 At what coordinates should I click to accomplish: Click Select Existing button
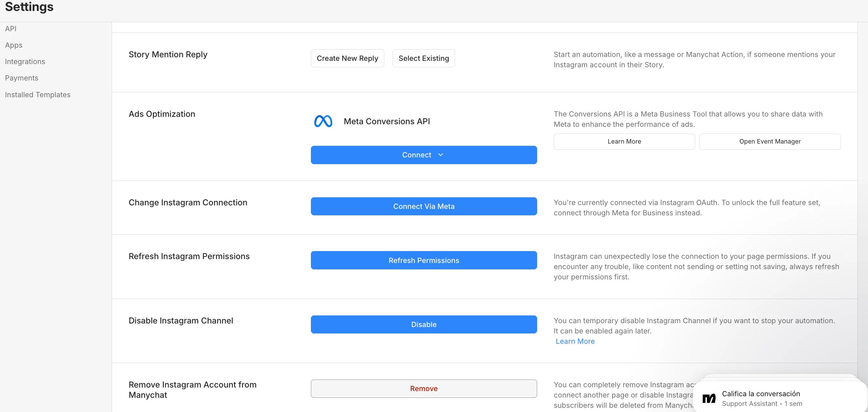click(x=424, y=58)
